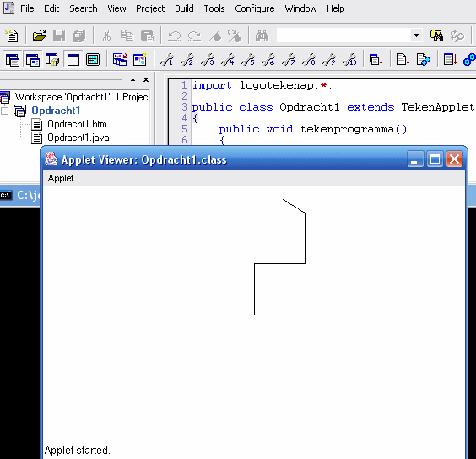This screenshot has width=476, height=459.
Task: Collapse the Opdracht1 project tree node
Action: (x=4, y=111)
